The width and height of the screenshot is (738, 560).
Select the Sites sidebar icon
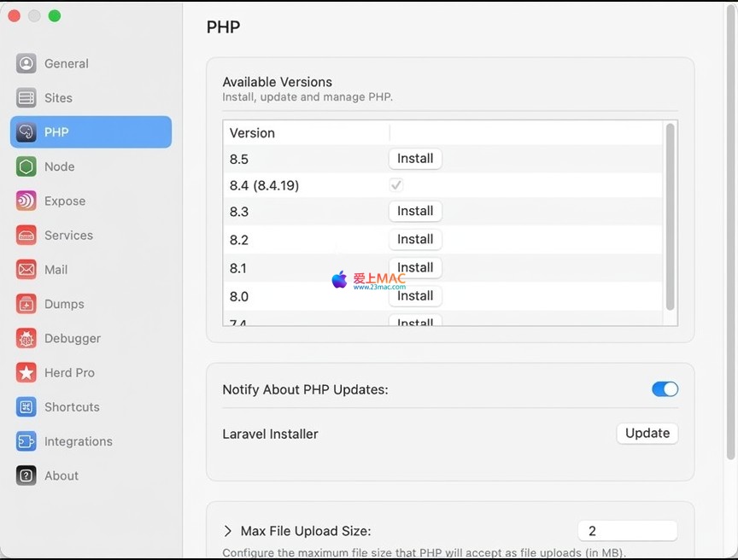pyautogui.click(x=26, y=98)
